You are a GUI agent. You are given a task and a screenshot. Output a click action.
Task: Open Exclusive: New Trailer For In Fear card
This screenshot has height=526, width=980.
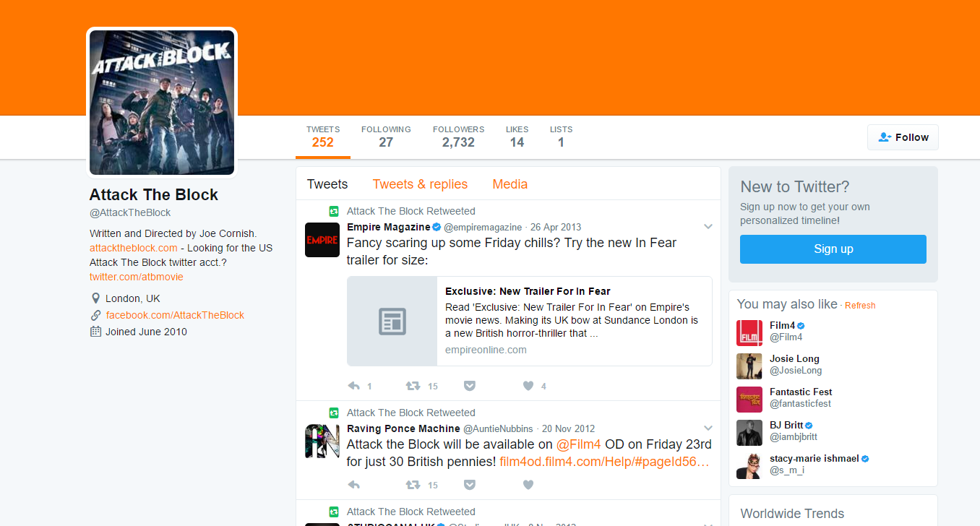tap(530, 322)
